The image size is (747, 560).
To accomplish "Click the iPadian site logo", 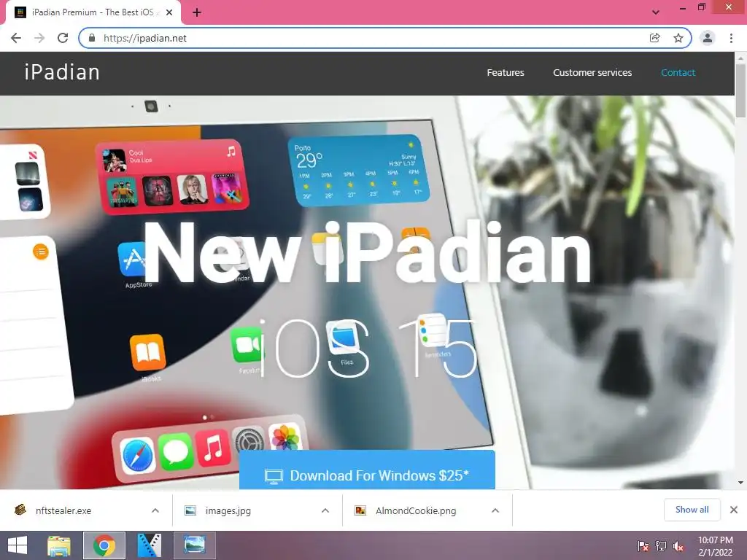I will pos(62,72).
